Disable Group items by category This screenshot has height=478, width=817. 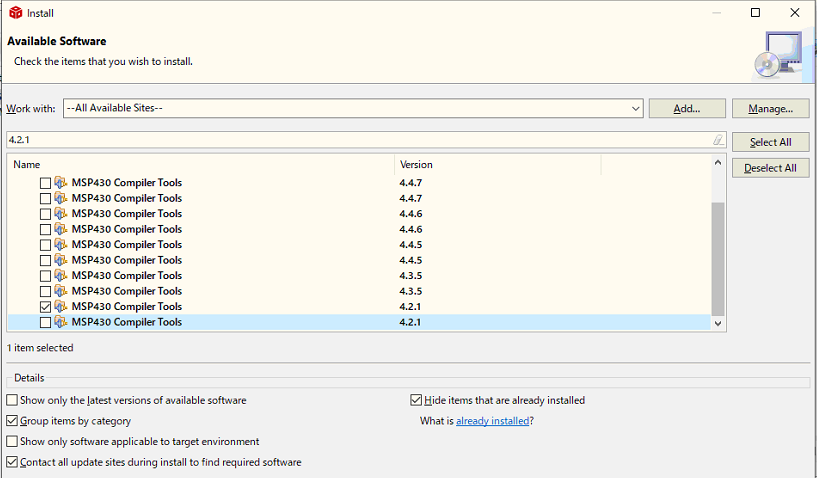(12, 421)
